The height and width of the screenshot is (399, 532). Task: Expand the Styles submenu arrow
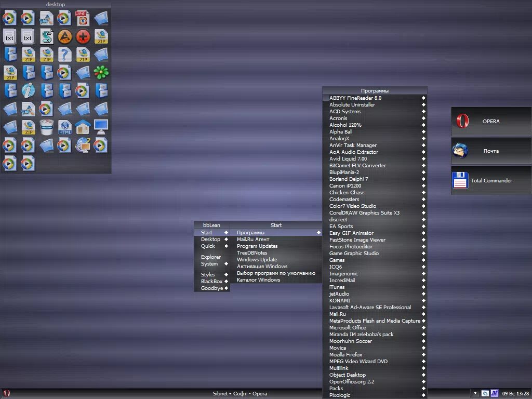pyautogui.click(x=226, y=274)
